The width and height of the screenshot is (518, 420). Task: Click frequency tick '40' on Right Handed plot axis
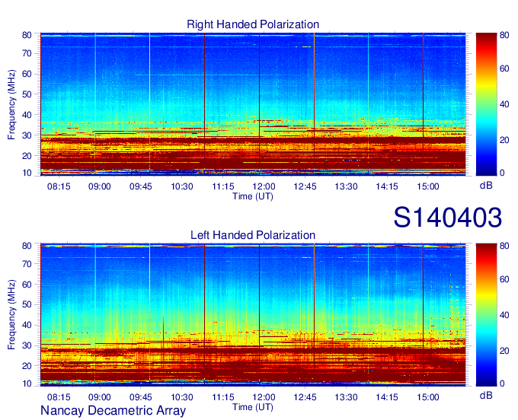click(27, 115)
